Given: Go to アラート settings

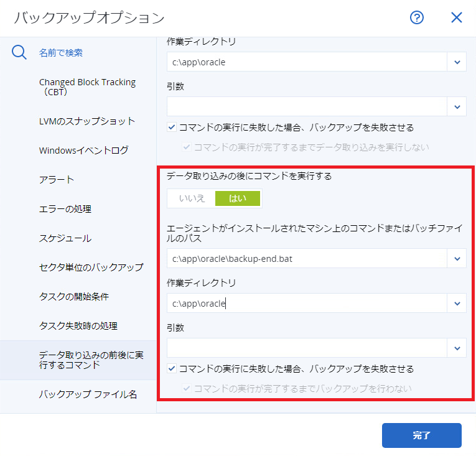Looking at the screenshot, I should click(x=57, y=179).
